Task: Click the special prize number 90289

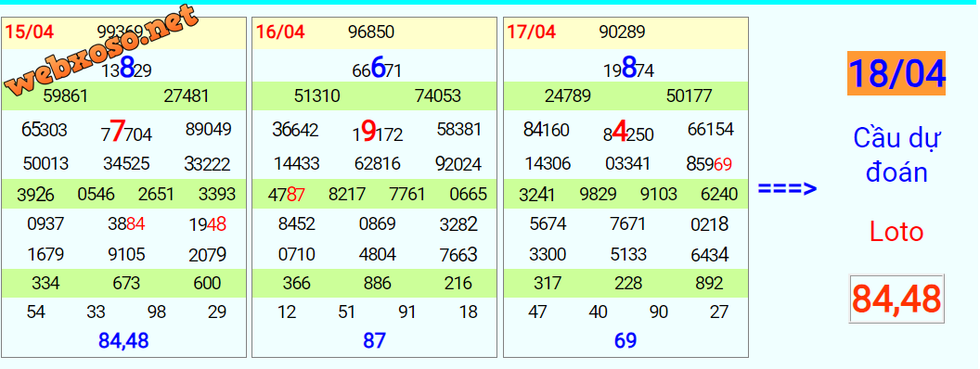Action: click(622, 32)
